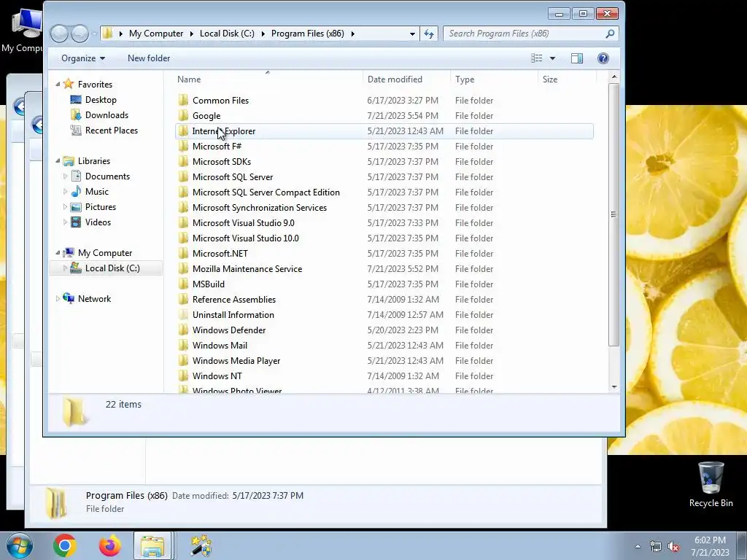Open the view options dropdown arrow
This screenshot has width=747, height=560.
(553, 58)
